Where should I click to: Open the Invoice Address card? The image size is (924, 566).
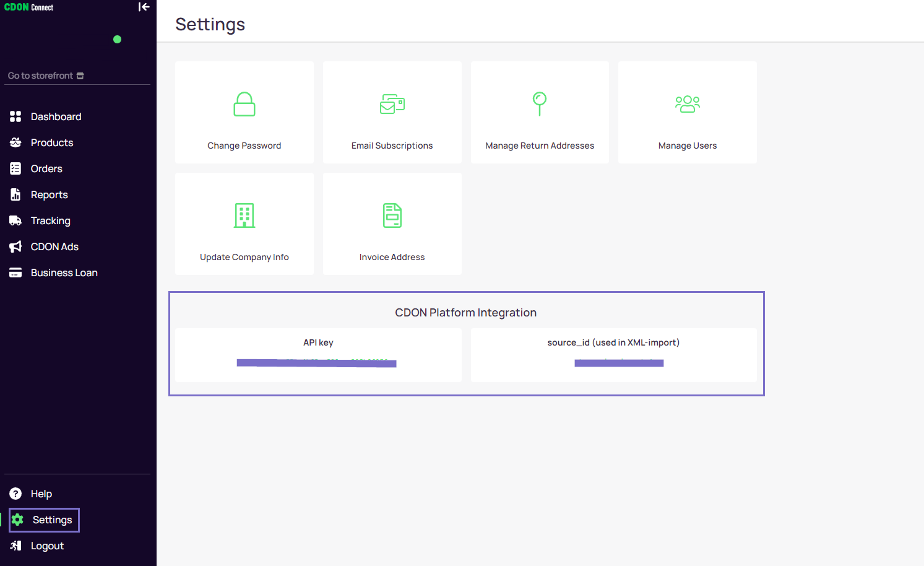392,224
